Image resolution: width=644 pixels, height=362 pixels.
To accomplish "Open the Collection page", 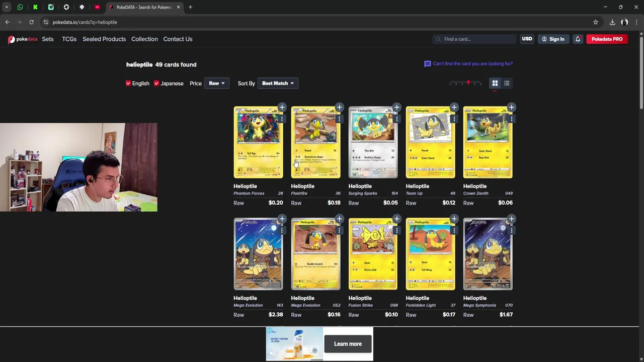I will 144,39.
